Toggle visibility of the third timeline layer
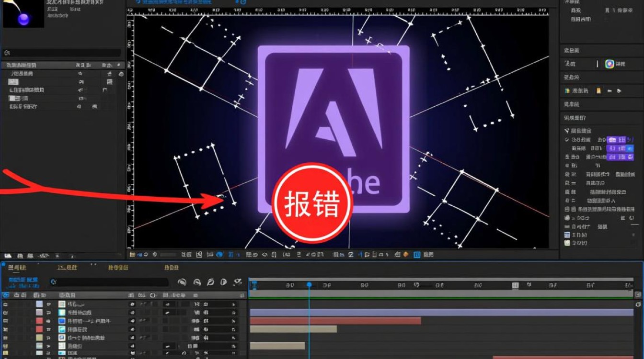Viewport: 644px width, 359px height. (6, 321)
